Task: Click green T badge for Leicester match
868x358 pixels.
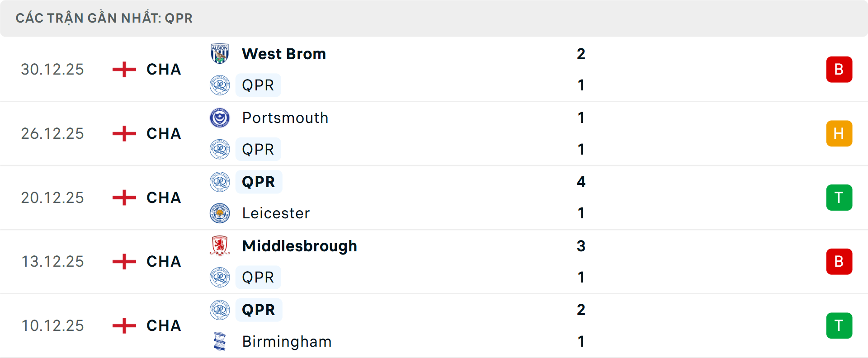Action: [839, 198]
